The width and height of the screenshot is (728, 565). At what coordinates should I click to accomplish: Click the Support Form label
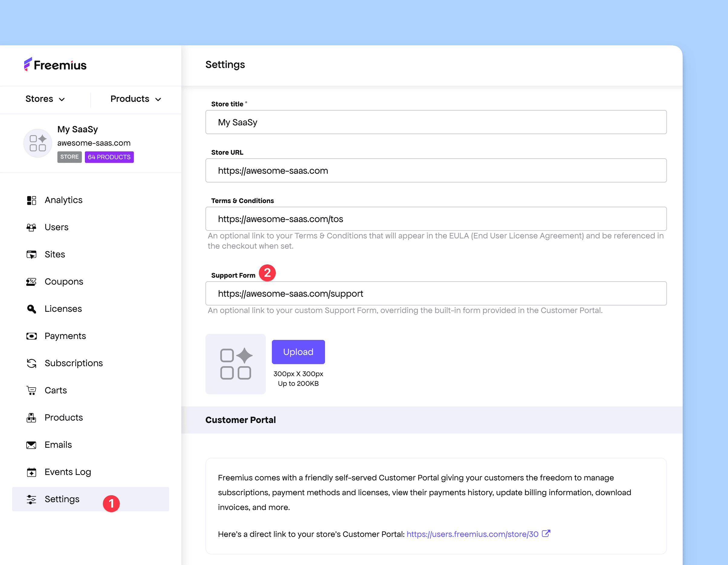(x=233, y=276)
